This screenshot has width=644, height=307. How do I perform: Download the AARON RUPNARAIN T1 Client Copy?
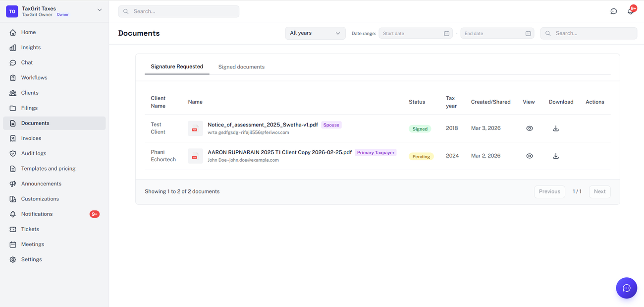coord(556,156)
